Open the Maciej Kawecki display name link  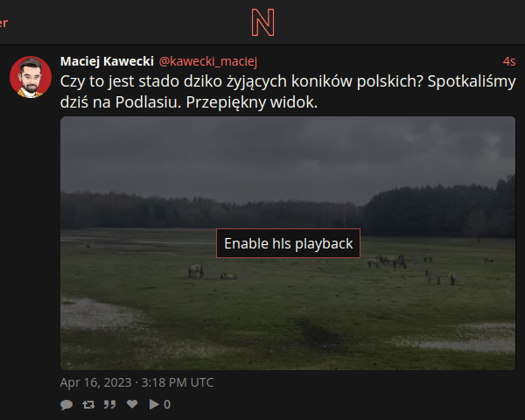click(107, 61)
